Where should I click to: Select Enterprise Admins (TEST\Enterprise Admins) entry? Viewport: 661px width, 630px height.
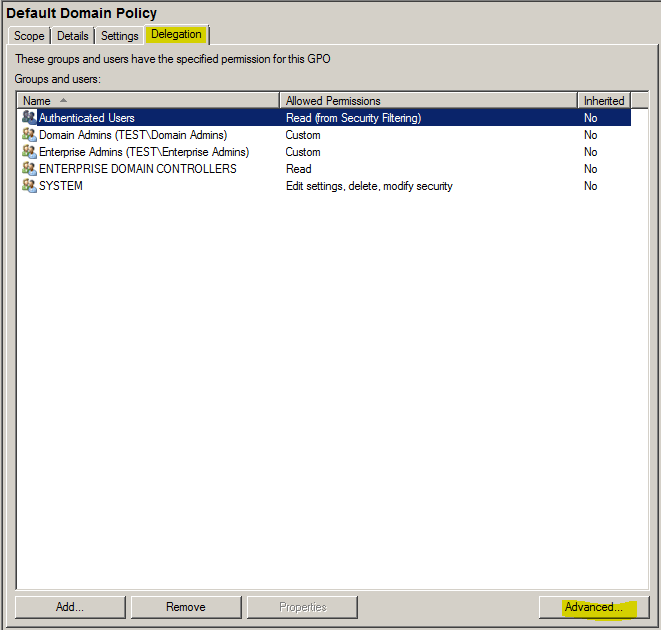pyautogui.click(x=144, y=152)
